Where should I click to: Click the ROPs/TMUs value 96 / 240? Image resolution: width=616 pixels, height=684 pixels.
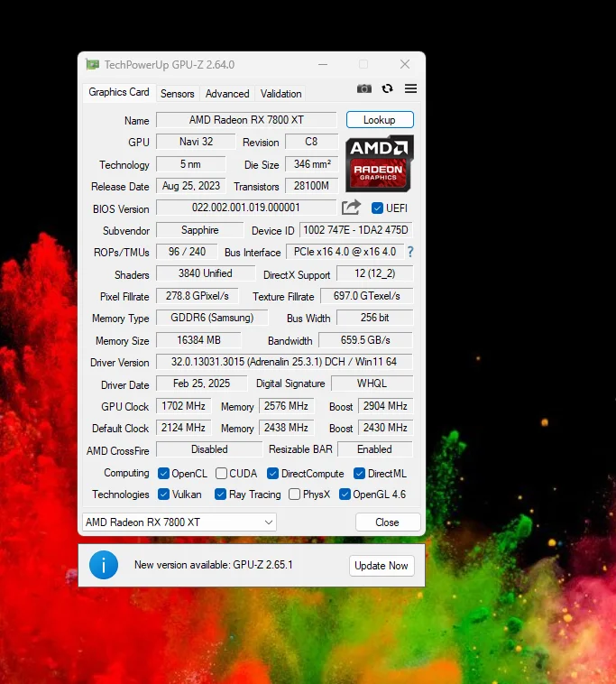point(187,252)
